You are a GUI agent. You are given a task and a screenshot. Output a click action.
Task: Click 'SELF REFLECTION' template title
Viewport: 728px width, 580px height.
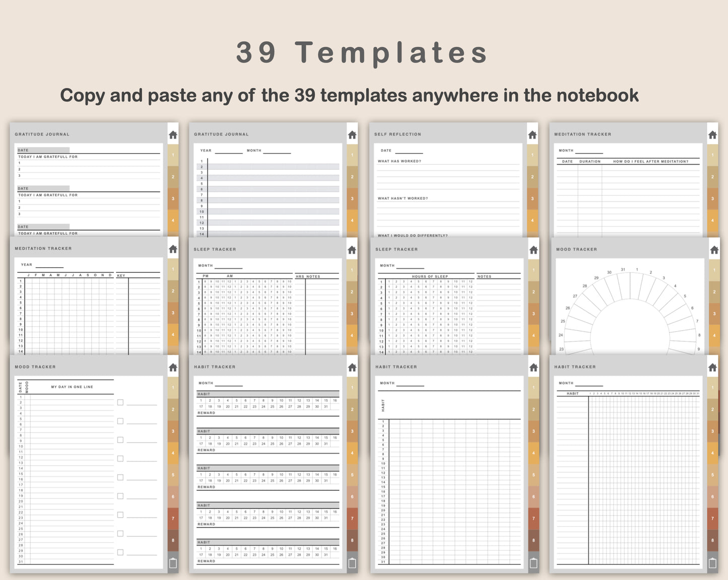[x=398, y=134]
